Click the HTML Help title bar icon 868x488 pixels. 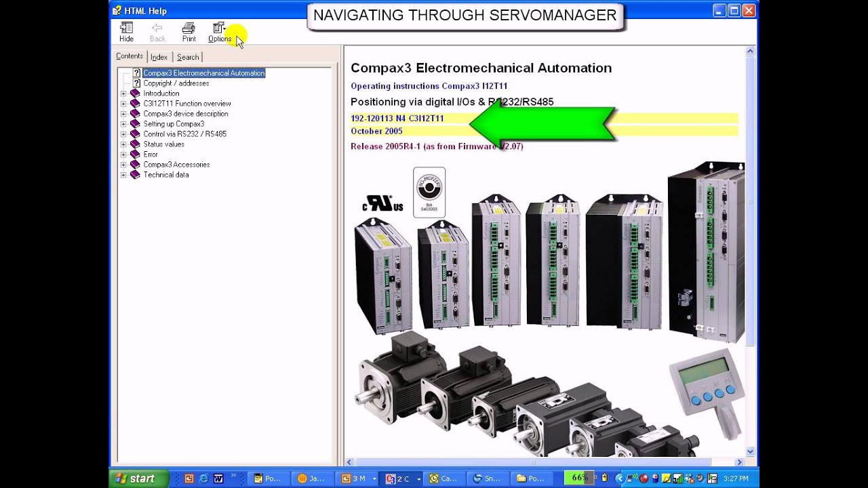117,11
